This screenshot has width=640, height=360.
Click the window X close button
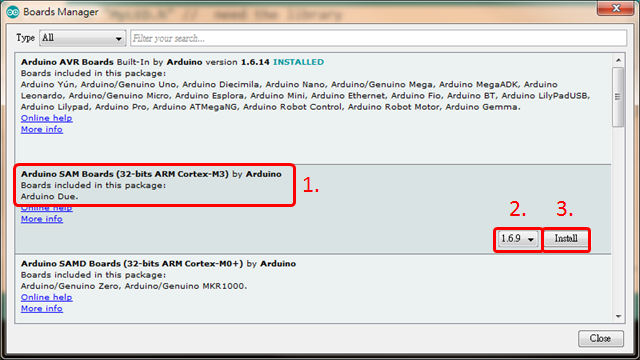[x=616, y=8]
